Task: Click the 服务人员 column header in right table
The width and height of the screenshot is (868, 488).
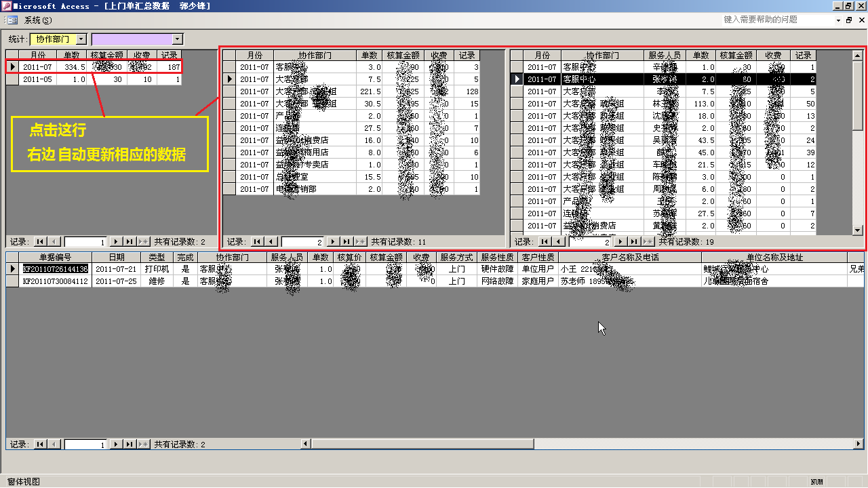Action: click(x=664, y=55)
